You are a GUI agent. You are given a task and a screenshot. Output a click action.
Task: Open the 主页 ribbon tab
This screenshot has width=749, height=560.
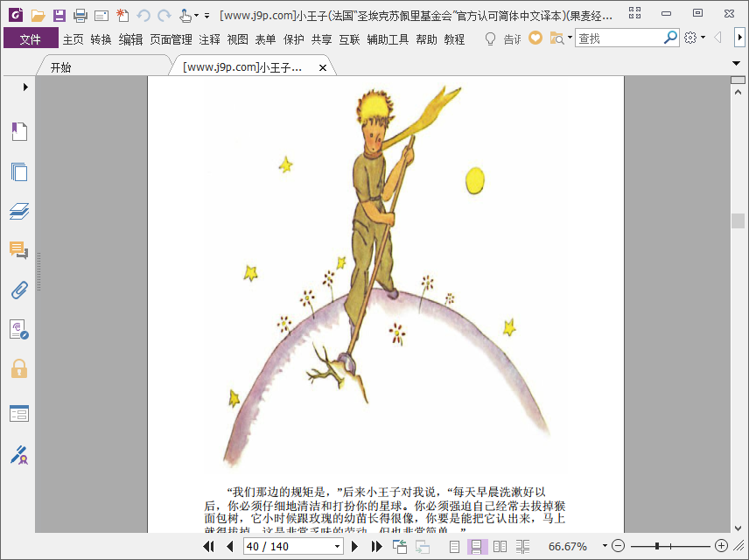point(73,39)
